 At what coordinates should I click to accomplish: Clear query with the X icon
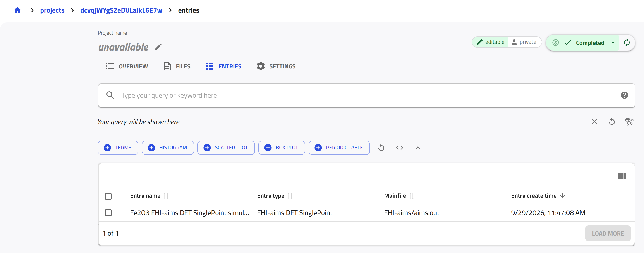click(594, 122)
